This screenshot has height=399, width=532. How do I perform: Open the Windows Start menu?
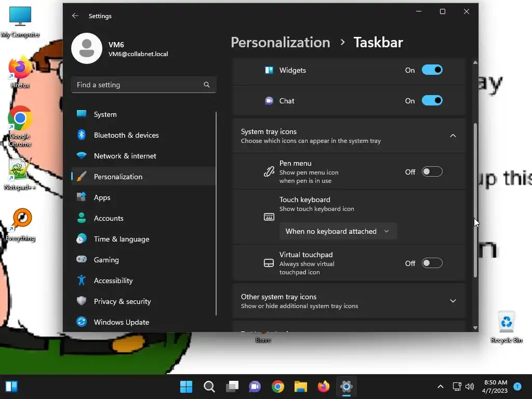coord(187,387)
